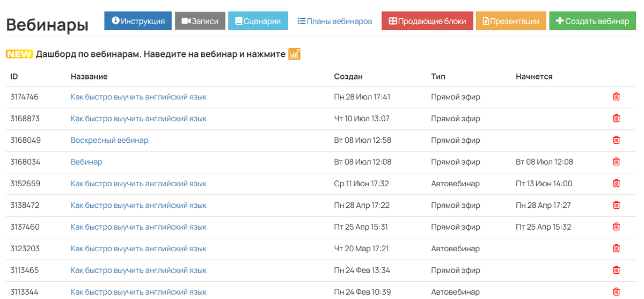
Task: Delete webinar 3168034 via trash icon
Action: tap(616, 162)
